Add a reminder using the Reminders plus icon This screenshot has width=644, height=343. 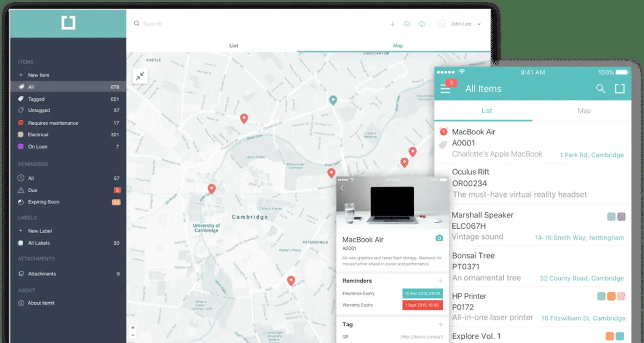click(x=440, y=281)
